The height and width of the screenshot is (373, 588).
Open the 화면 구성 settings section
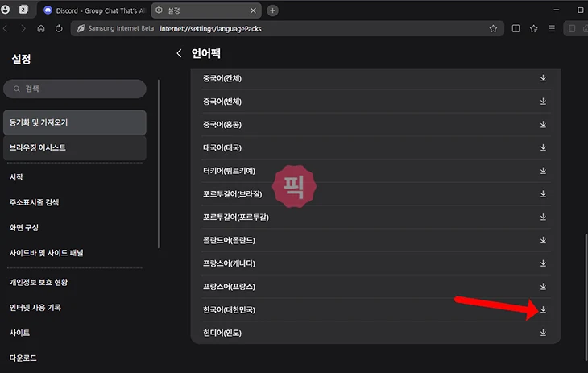pyautogui.click(x=75, y=227)
